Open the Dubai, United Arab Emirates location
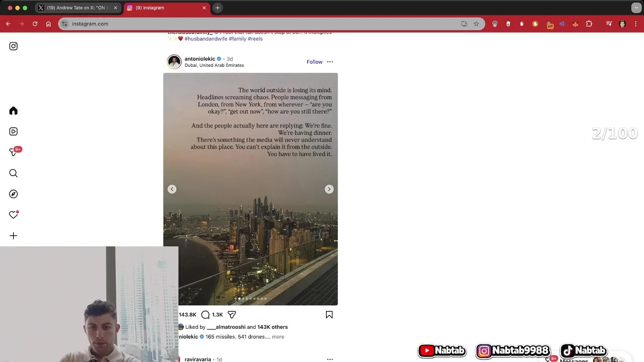644x362 pixels. (x=214, y=65)
